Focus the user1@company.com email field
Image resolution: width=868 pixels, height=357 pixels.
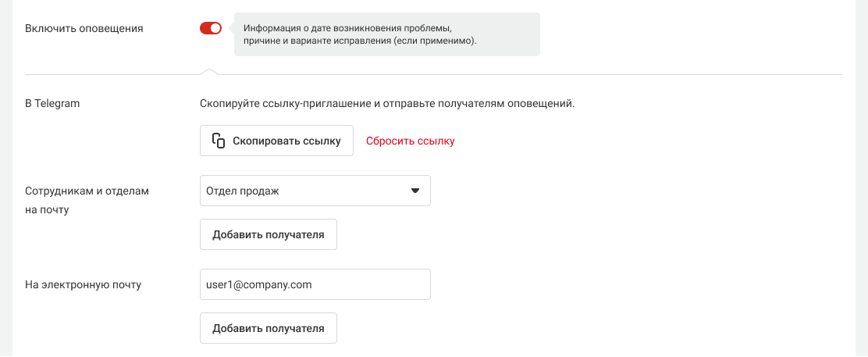coord(315,285)
